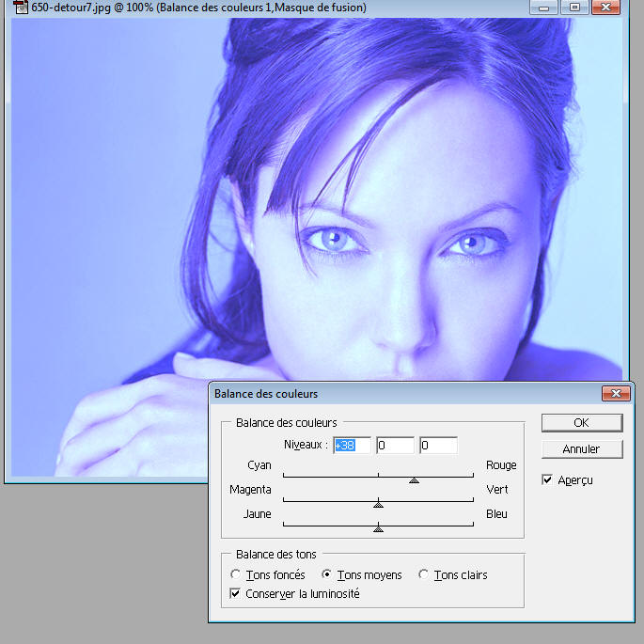Click the Cyan-Rouge slider handle
The image size is (644, 644).
click(414, 480)
